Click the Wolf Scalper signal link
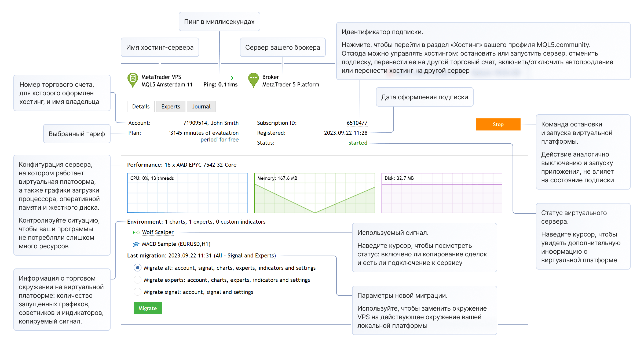 coord(158,232)
